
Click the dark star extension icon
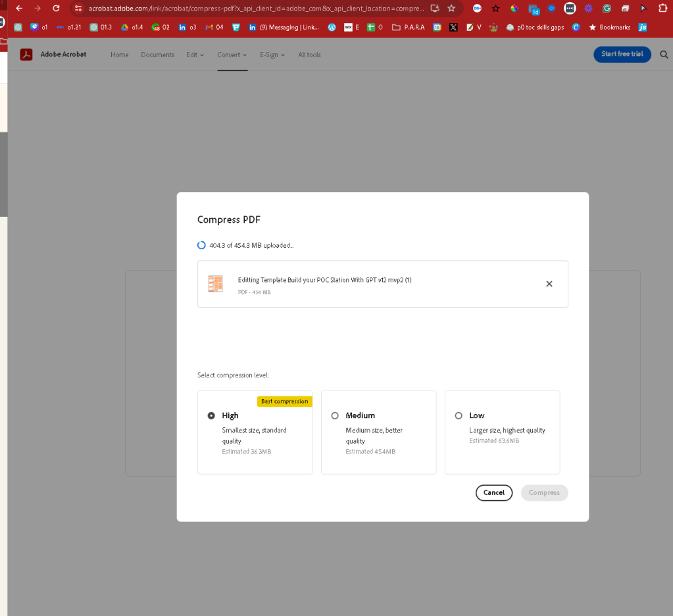(495, 8)
